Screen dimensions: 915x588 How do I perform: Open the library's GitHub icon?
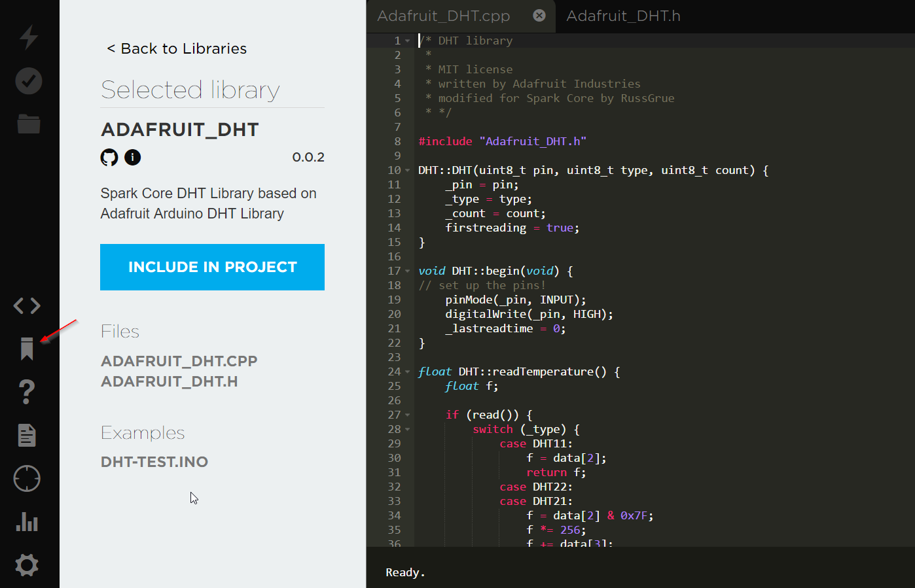click(109, 158)
